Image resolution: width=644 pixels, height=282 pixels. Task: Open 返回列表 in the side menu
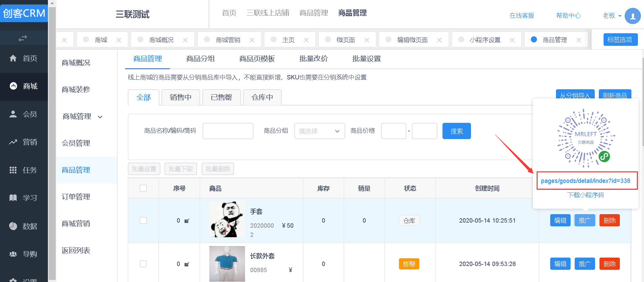76,250
